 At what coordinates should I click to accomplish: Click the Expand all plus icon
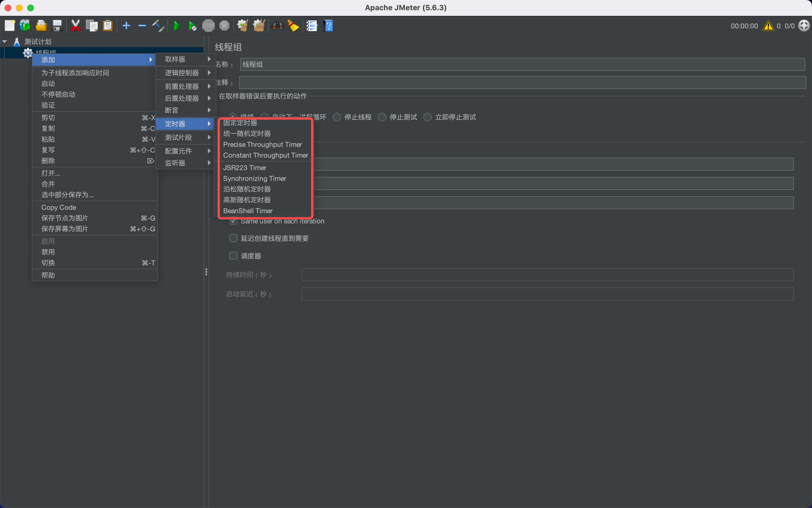(x=126, y=26)
